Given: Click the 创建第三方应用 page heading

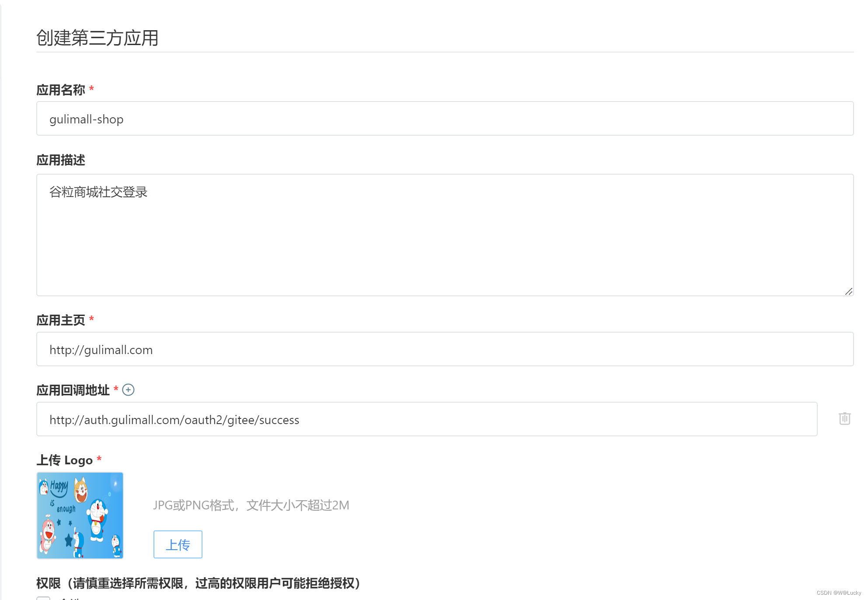Looking at the screenshot, I should [97, 38].
